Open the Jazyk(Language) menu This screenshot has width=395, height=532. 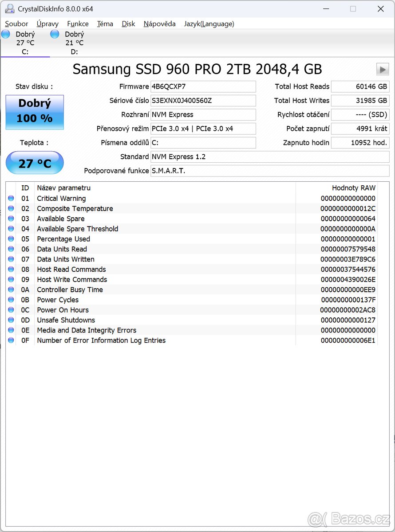209,24
